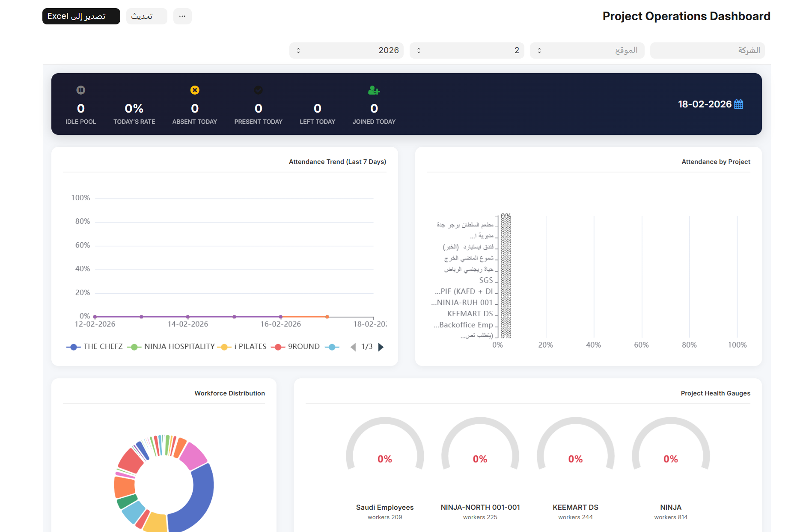Open the calendar picker beside 18-02-2026
The width and height of the screenshot is (794, 532).
pos(739,104)
